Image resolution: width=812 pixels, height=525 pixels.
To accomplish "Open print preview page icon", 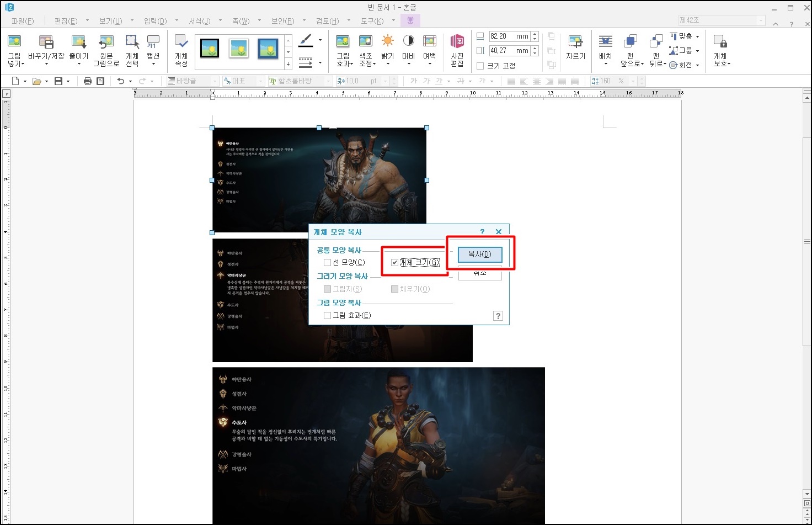I will [100, 81].
